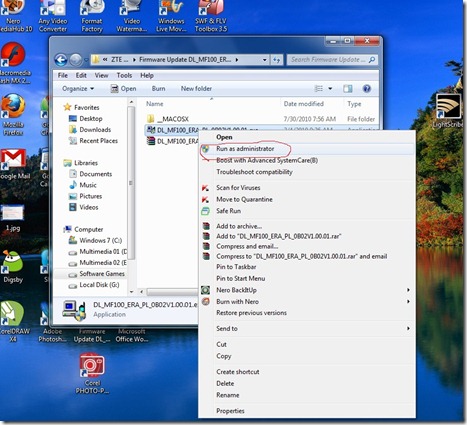Screen dimensions: 467x425
Task: Open the Documents library
Action: click(x=90, y=174)
